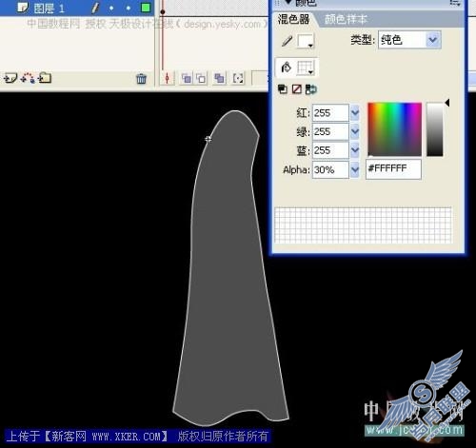Screen dimensions: 476x448
Task: Click the 红 red value field
Action: 330,113
